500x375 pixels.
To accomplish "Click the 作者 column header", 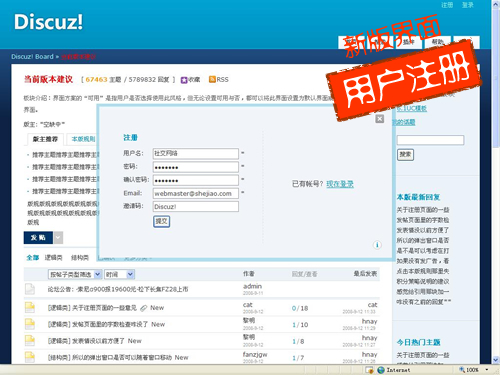I will click(249, 274).
